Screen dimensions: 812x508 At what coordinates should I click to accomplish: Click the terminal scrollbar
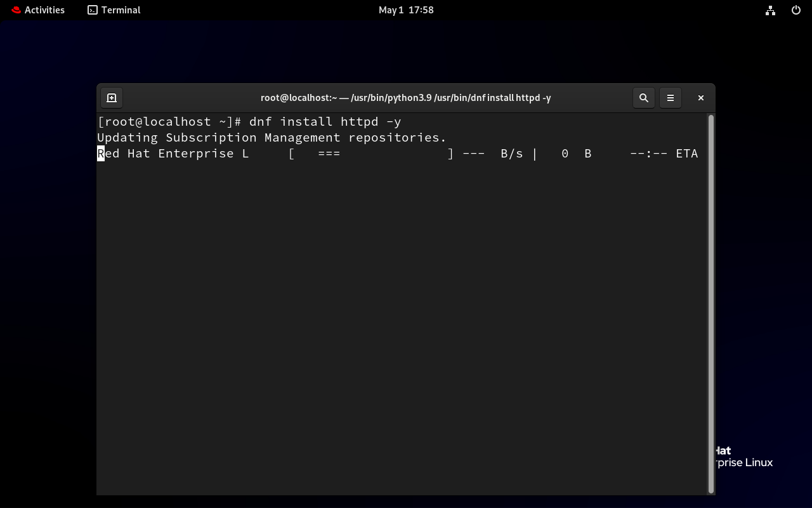711,304
